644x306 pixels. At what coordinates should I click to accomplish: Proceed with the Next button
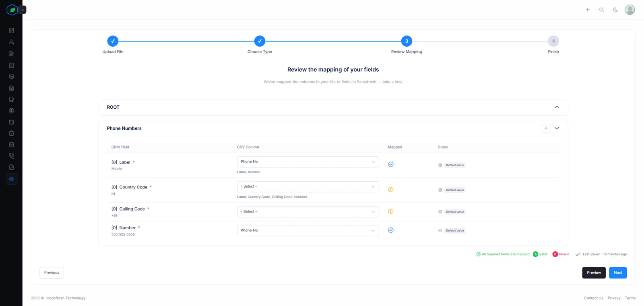618,273
